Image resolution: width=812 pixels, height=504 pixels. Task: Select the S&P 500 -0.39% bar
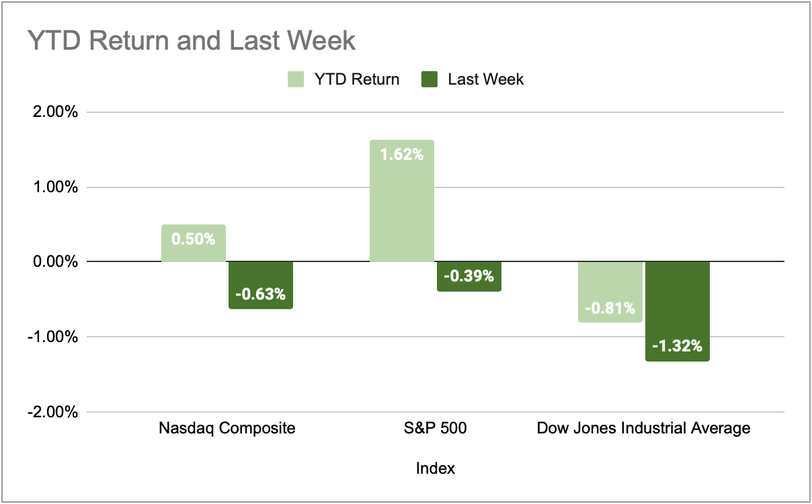pyautogui.click(x=469, y=276)
